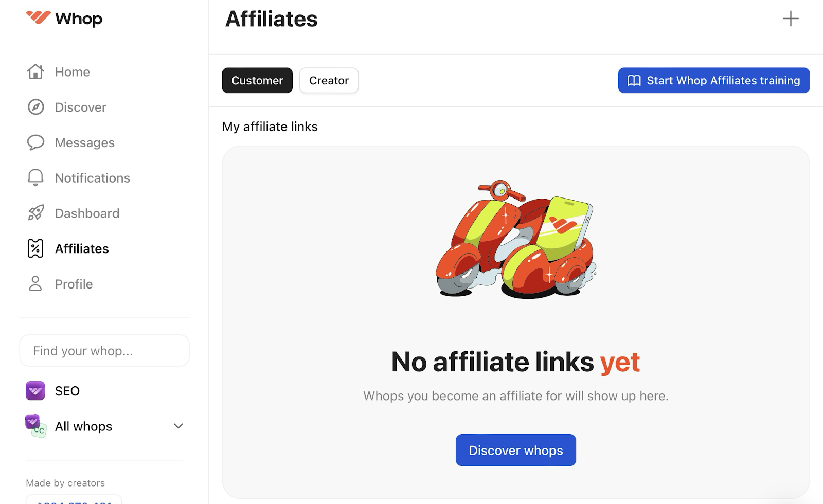Viewport: 823px width, 504px height.
Task: Click the Discover whops button
Action: pos(515,450)
